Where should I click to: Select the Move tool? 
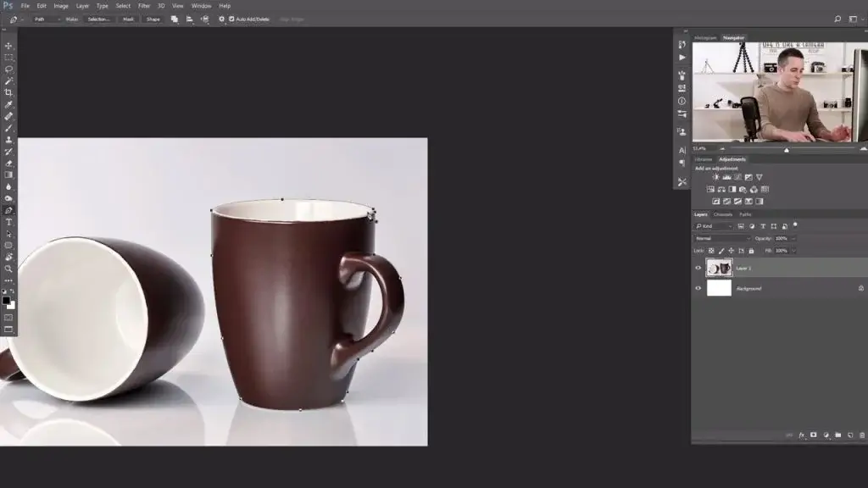tap(8, 46)
